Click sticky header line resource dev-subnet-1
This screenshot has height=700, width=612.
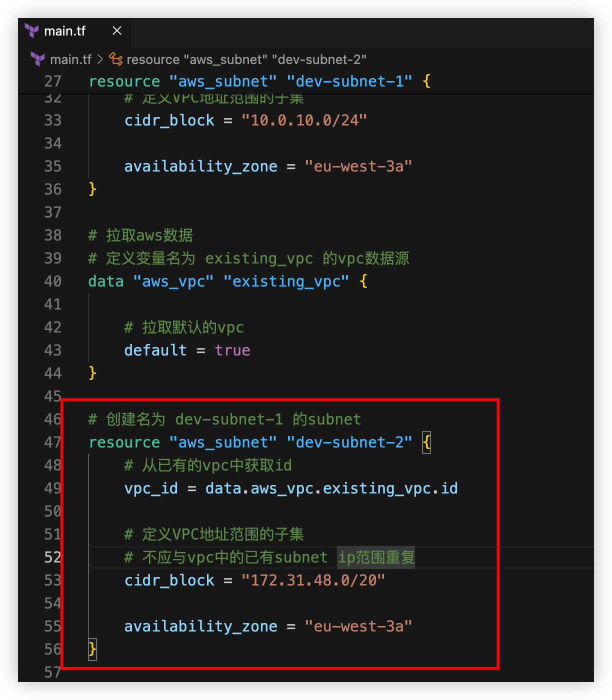259,81
